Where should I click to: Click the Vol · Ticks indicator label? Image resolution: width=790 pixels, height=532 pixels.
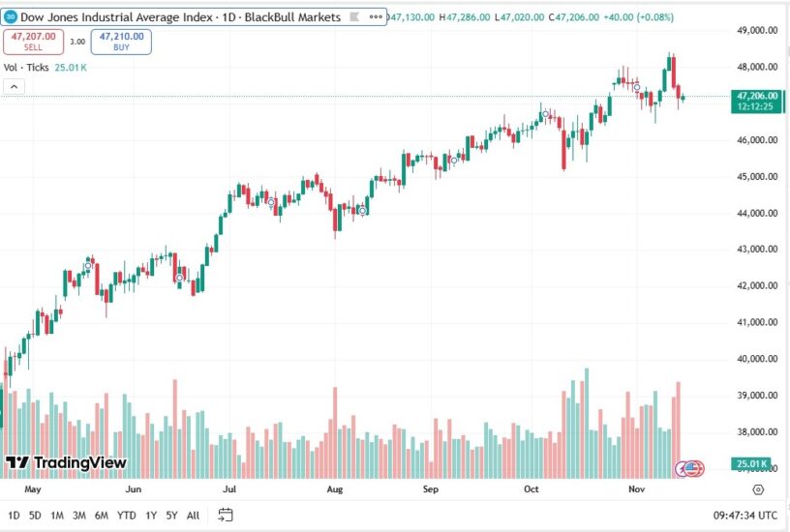(24, 67)
